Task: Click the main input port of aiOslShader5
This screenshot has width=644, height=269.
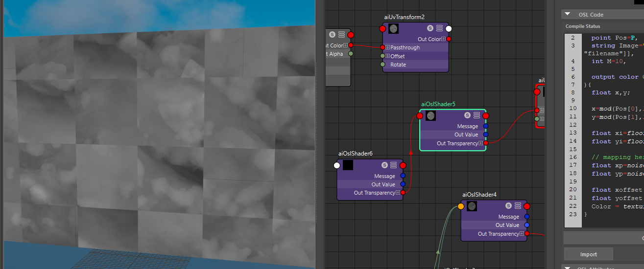Action: pos(420,116)
